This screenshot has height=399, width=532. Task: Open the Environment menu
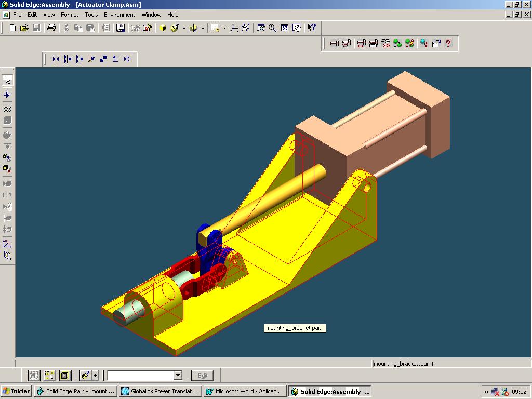(x=119, y=15)
